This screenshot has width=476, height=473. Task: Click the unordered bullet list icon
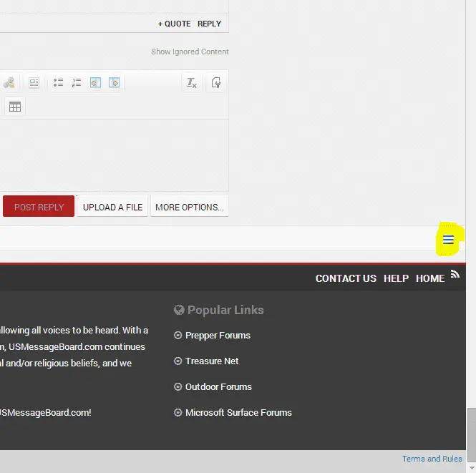58,83
